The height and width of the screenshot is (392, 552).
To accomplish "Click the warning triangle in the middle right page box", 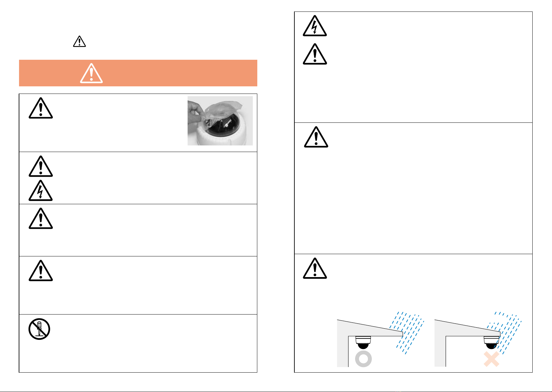I will (316, 137).
